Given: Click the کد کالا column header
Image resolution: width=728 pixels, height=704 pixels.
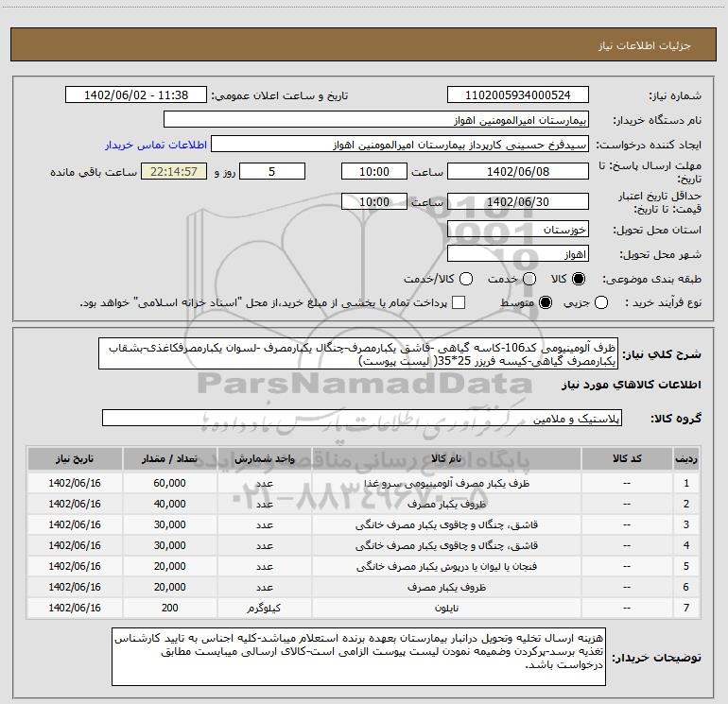Looking at the screenshot, I should pyautogui.click(x=627, y=458).
